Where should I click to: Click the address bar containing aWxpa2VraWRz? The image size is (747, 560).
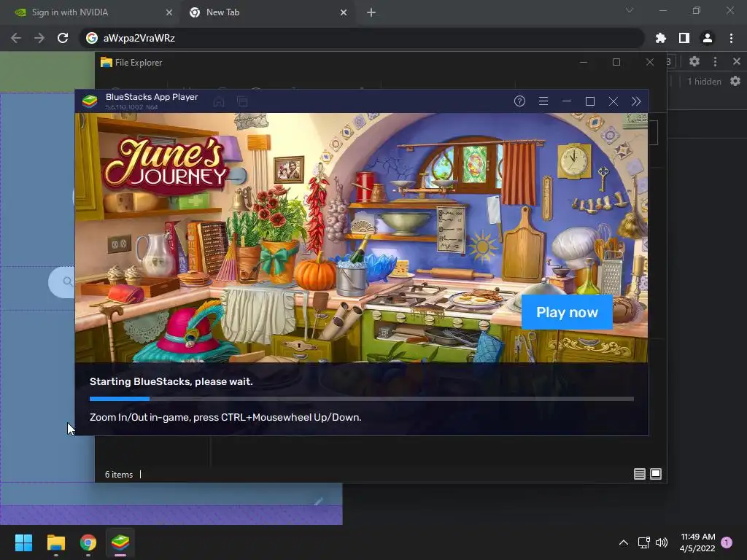click(x=362, y=38)
